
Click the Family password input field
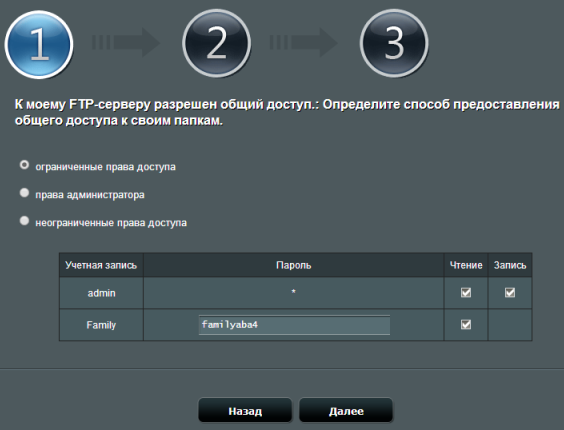[294, 325]
